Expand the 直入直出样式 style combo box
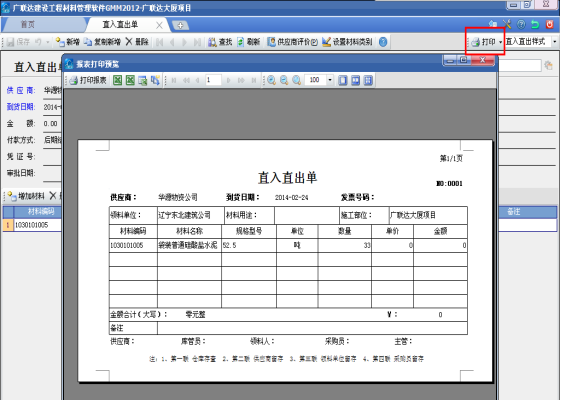The width and height of the screenshot is (561, 400). 555,42
